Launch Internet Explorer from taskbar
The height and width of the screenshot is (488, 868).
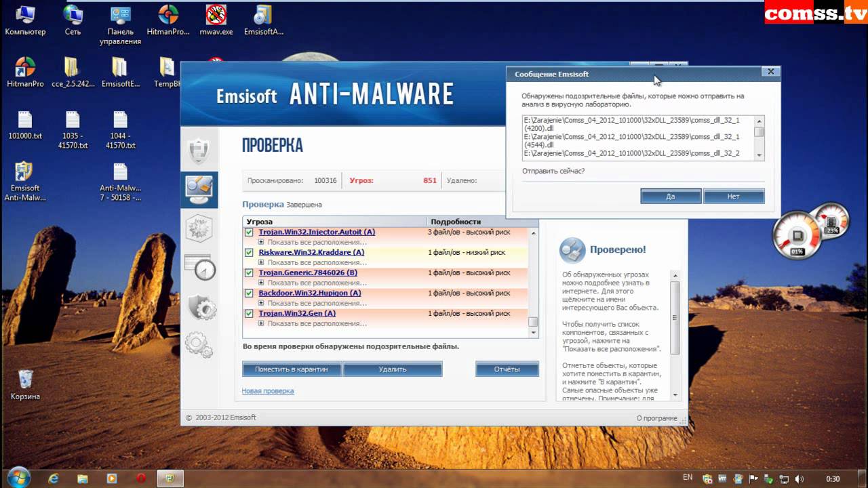point(54,478)
